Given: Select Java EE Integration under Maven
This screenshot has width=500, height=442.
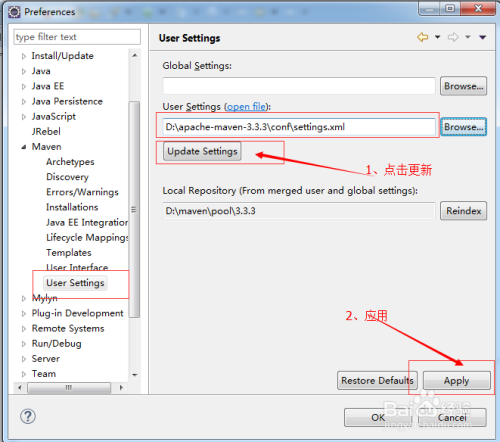Looking at the screenshot, I should click(x=87, y=222).
